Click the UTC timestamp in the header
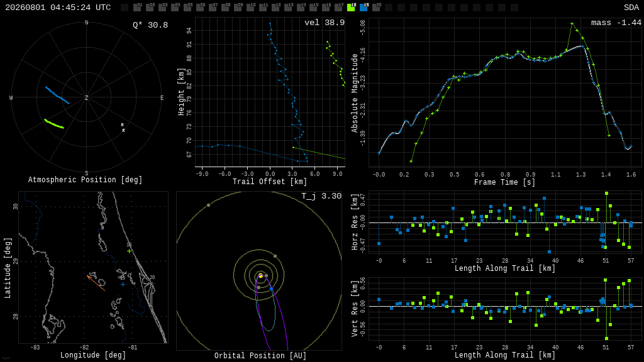This screenshot has width=644, height=362. 58,8
